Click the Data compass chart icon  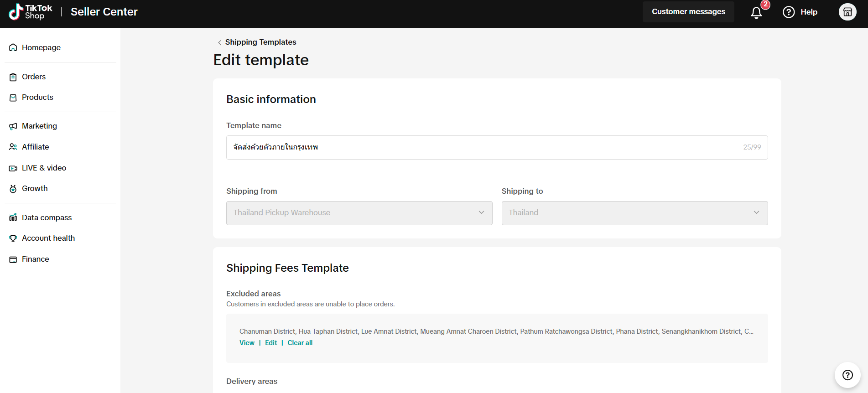[x=13, y=217]
